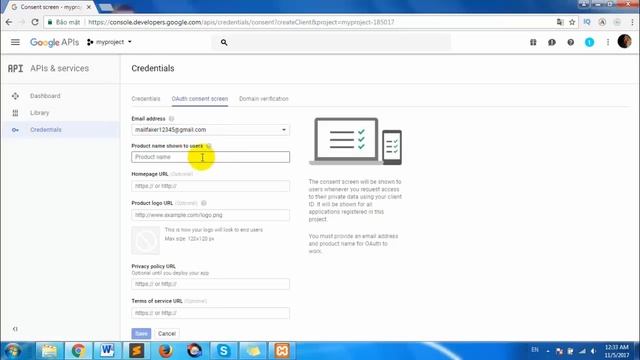Screen dimensions: 640x360
Task: Click the Product logo URL field
Action: 211,215
